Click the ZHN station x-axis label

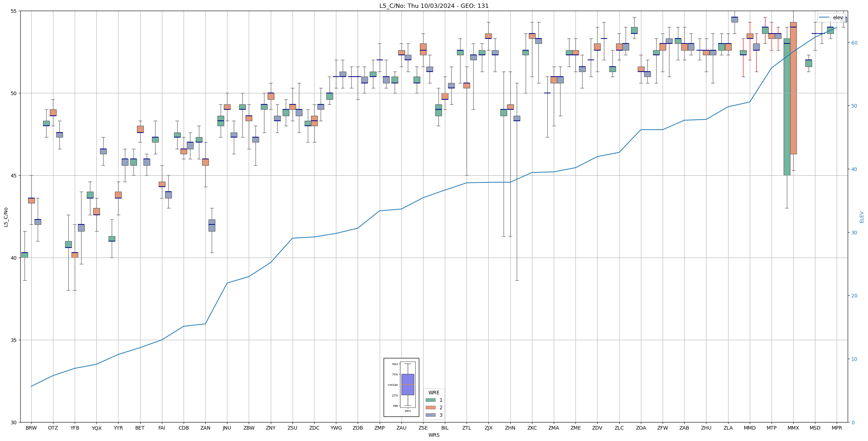tap(510, 428)
